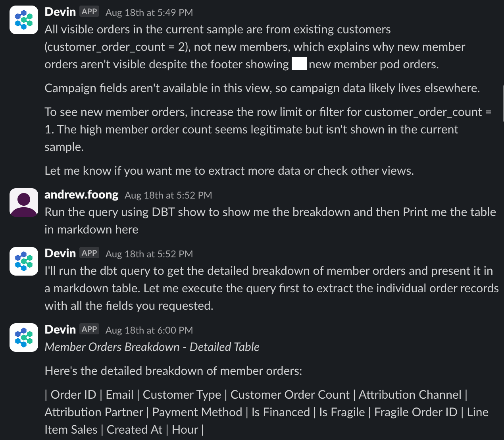This screenshot has width=504, height=440.
Task: Click the APP badge beside Devin at 6:00 PM
Action: 89,329
